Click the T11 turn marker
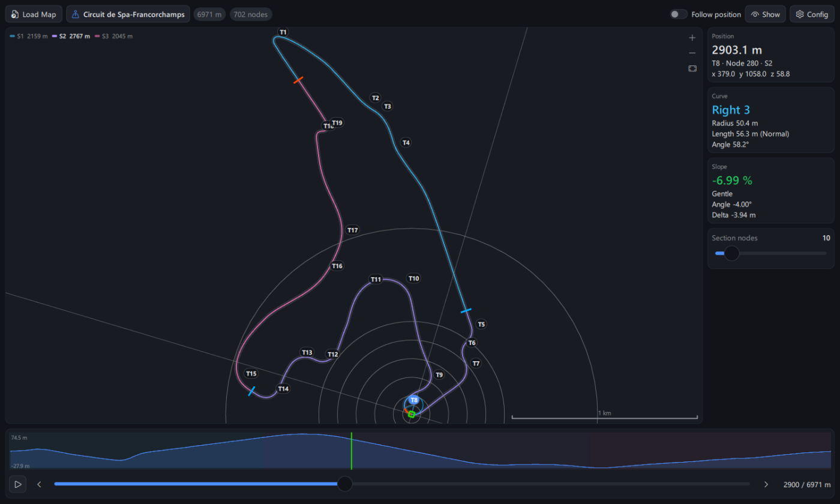This screenshot has width=840, height=504. click(x=376, y=280)
